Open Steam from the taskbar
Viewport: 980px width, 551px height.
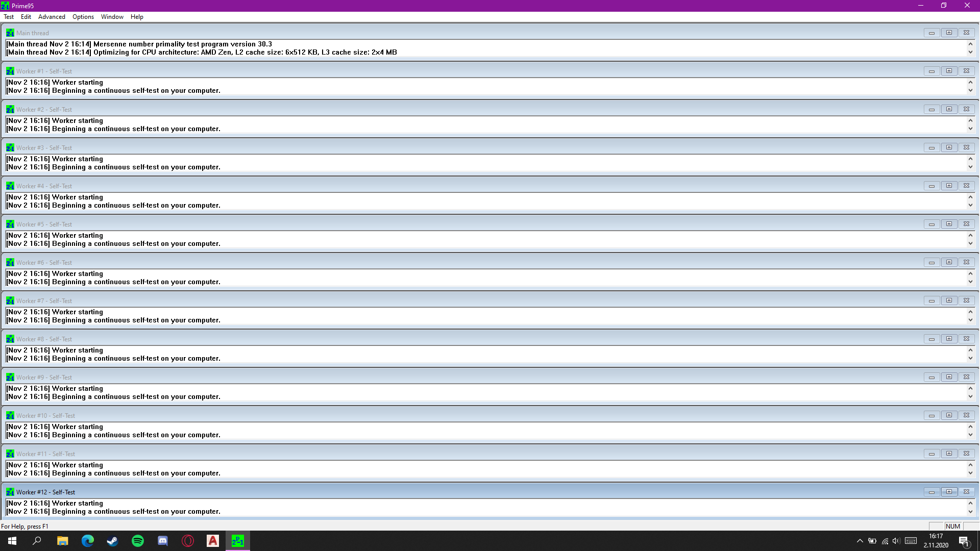click(112, 541)
